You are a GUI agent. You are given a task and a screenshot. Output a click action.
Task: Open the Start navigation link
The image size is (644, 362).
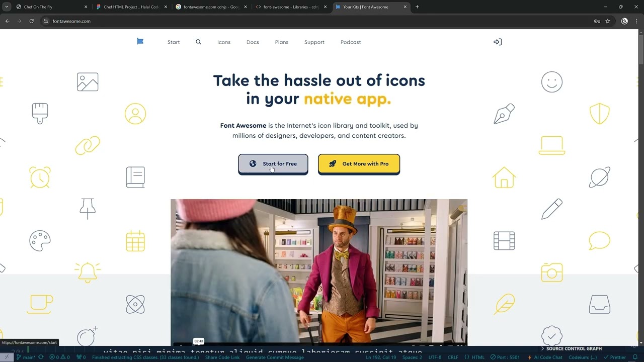(x=174, y=42)
